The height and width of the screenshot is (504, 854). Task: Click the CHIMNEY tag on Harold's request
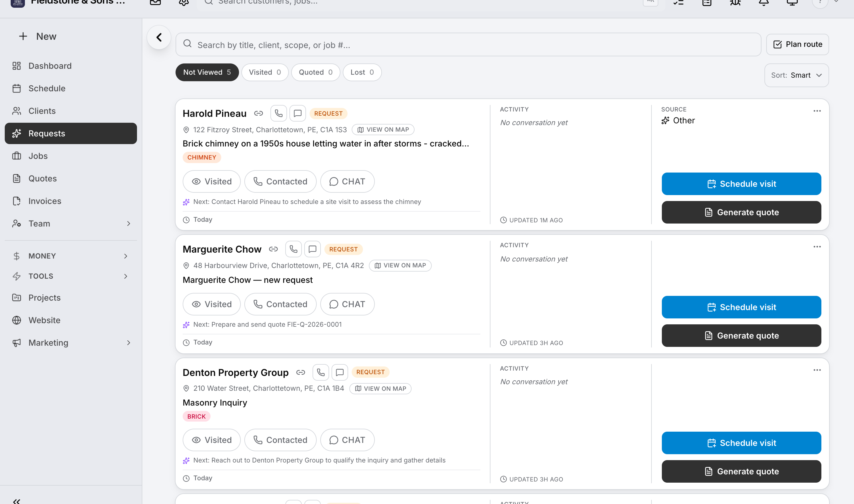[x=202, y=158]
